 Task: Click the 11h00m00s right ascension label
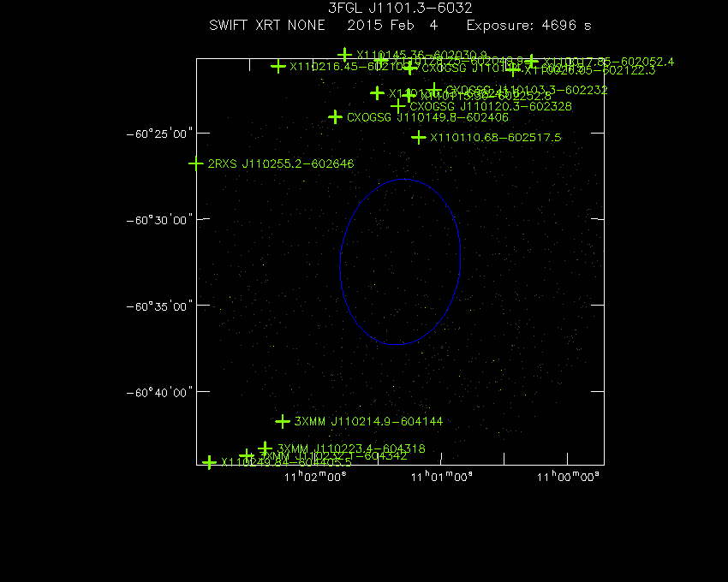tap(568, 477)
